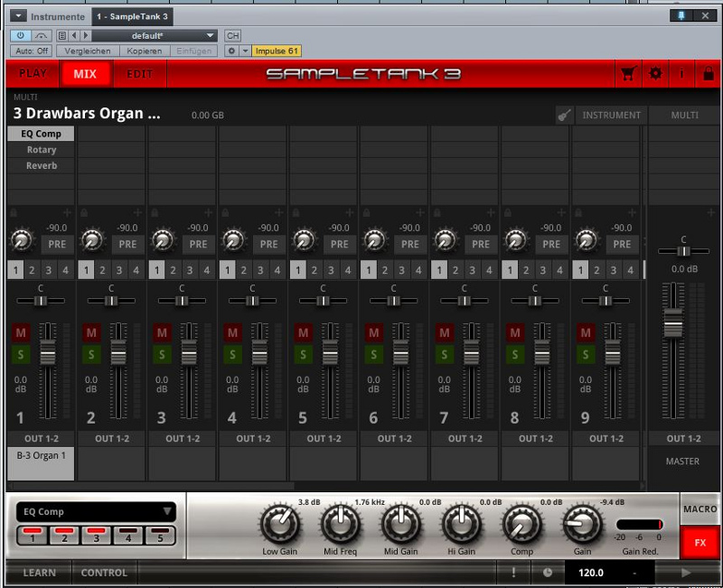Toggle effect slot 2 off
The height and width of the screenshot is (588, 723).
64,536
